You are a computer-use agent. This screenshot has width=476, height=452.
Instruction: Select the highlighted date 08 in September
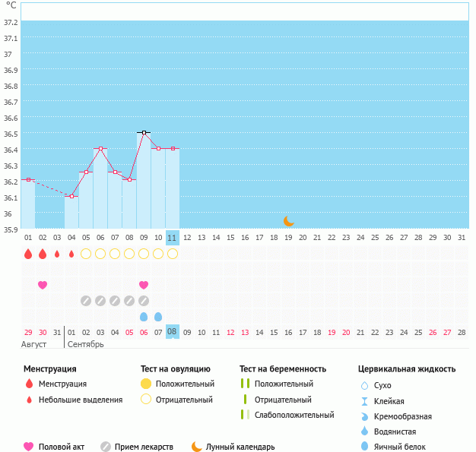coord(173,332)
